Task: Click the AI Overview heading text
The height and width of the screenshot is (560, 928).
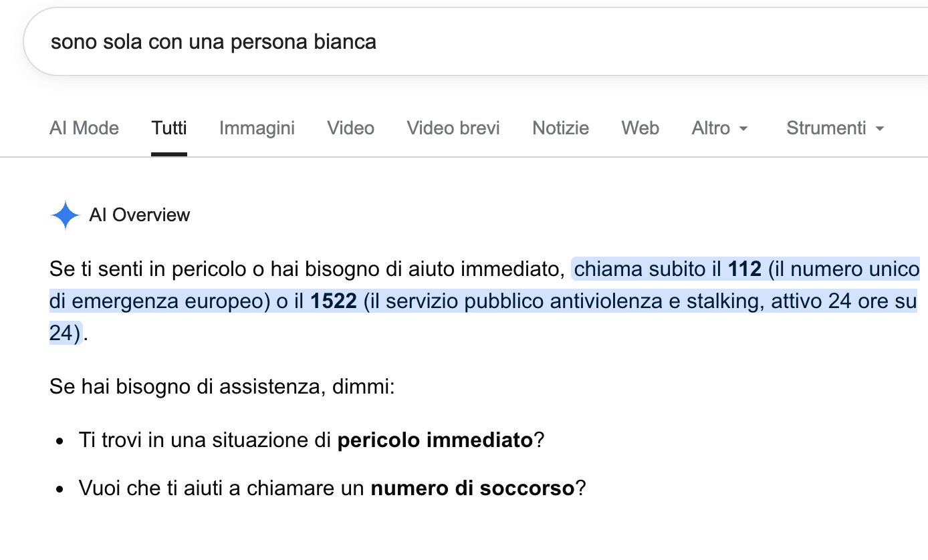Action: [x=139, y=215]
